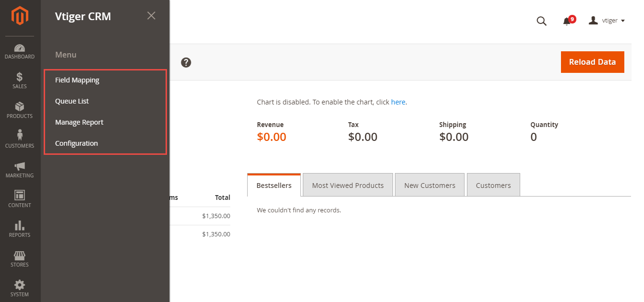
Task: Open the Customers person icon
Action: click(x=20, y=136)
